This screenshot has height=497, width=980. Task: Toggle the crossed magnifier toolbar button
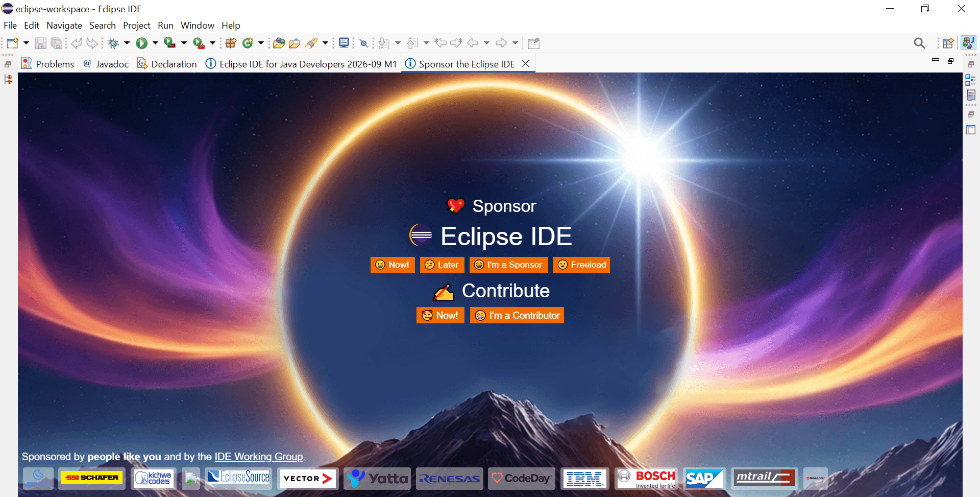(x=364, y=43)
